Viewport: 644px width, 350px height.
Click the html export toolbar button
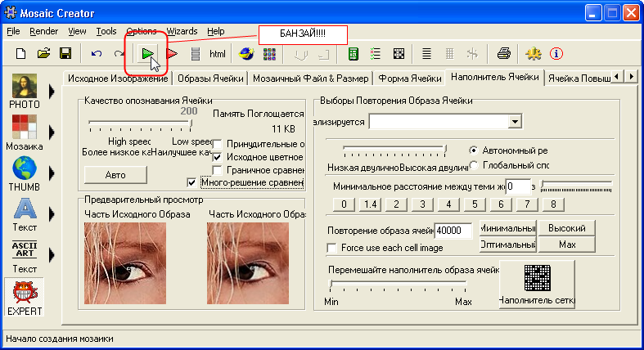point(218,54)
